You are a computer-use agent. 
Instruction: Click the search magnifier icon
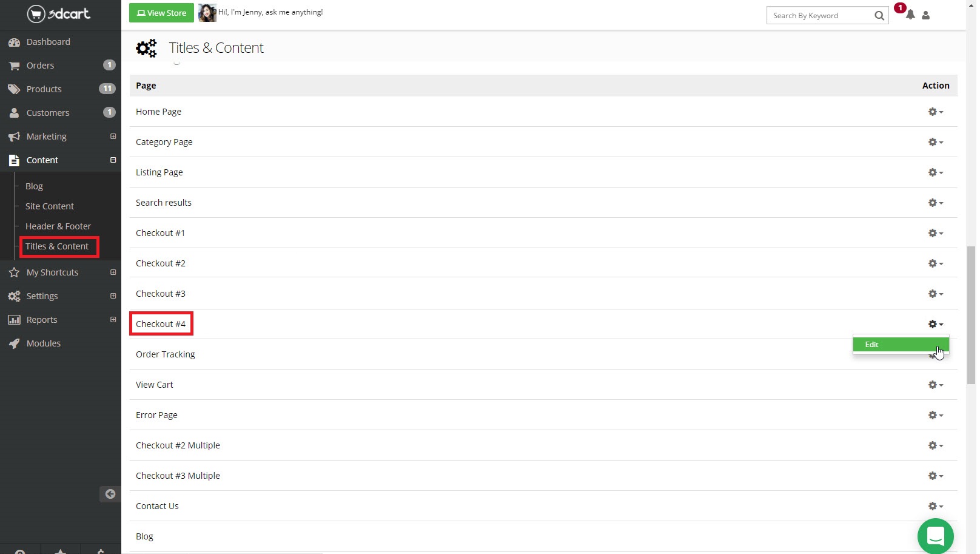coord(879,16)
